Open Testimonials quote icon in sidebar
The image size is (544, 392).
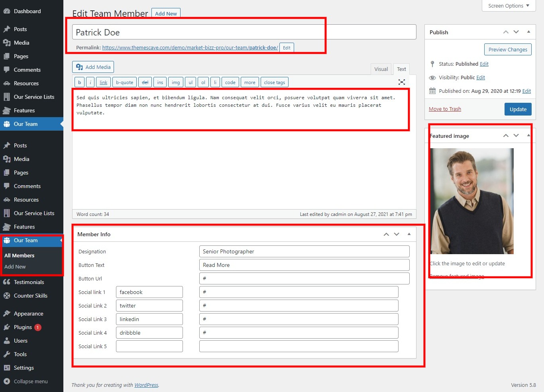tap(7, 282)
